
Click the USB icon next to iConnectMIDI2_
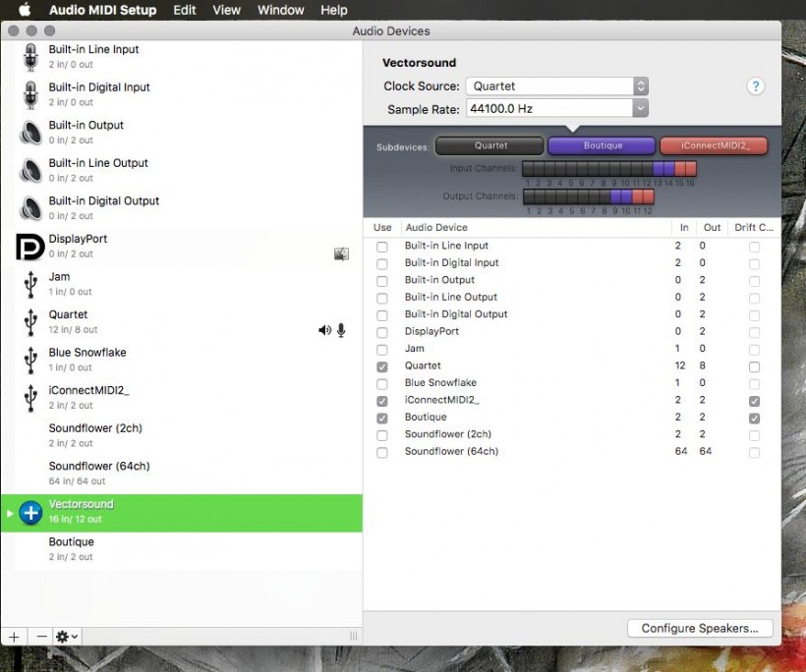[30, 398]
